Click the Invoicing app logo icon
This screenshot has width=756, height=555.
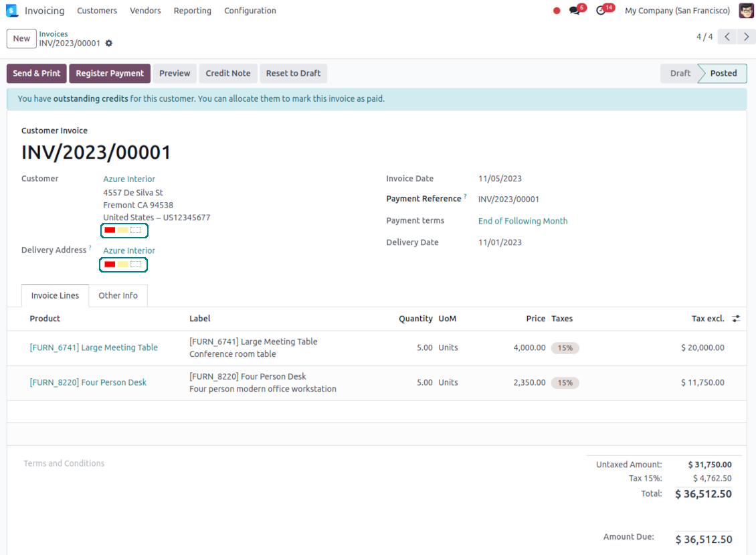(x=12, y=11)
